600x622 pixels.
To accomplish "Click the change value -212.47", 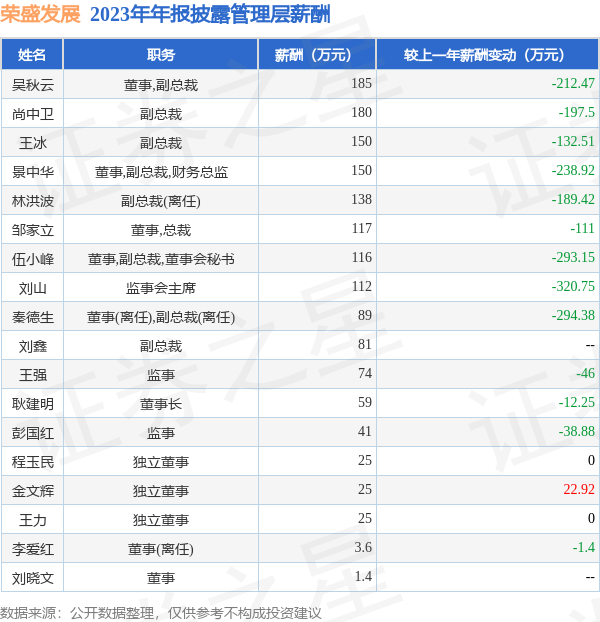I will (573, 83).
